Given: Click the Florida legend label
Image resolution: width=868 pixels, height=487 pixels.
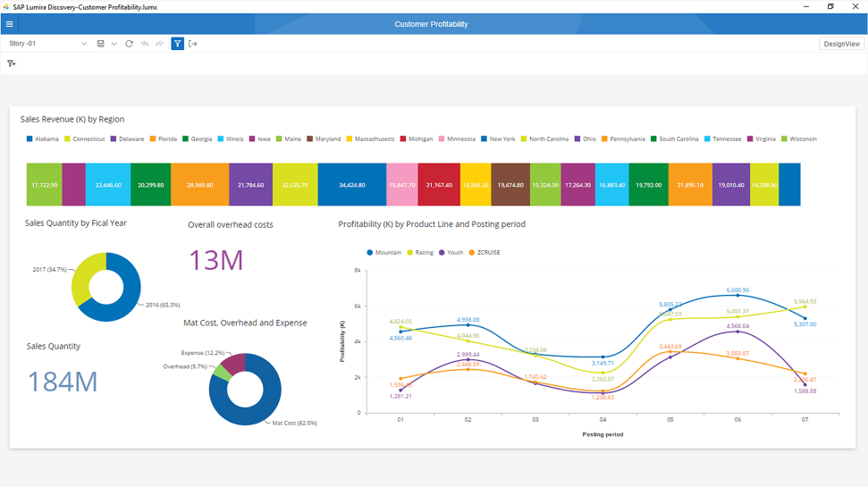Looking at the screenshot, I should tap(167, 139).
